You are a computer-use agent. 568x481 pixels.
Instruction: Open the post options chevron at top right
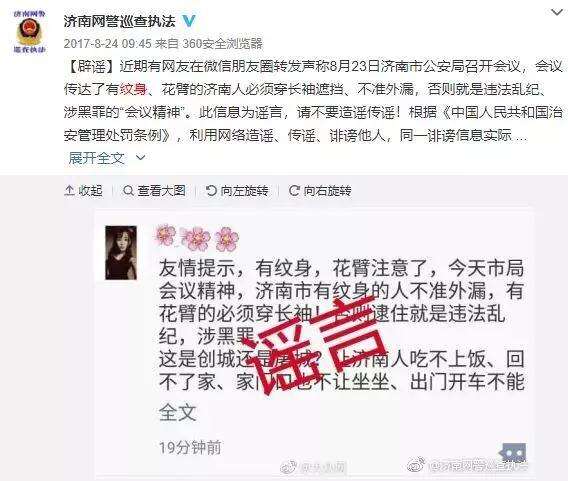(557, 12)
